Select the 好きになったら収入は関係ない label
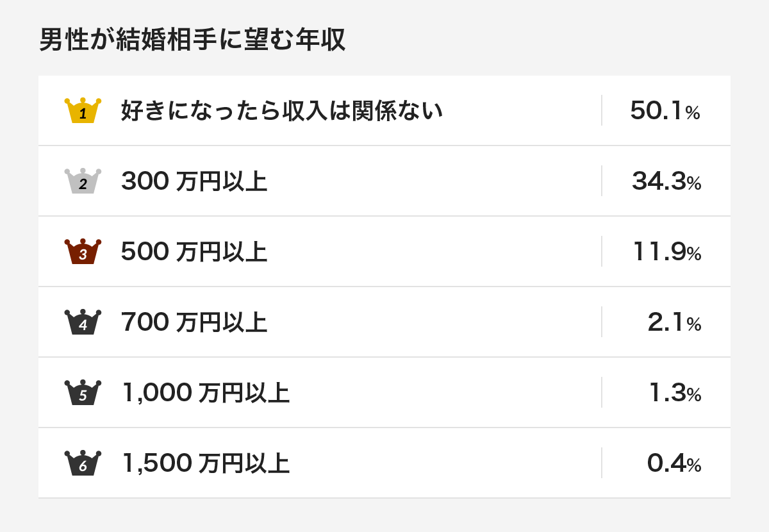The width and height of the screenshot is (769, 532). pos(282,111)
